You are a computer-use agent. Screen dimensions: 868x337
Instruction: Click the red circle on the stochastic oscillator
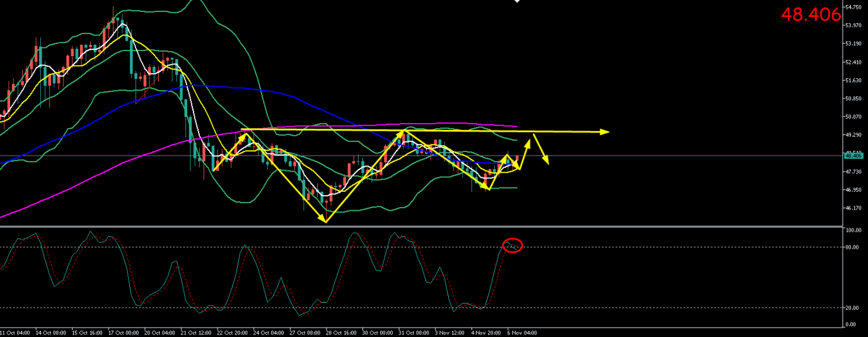[x=512, y=245]
